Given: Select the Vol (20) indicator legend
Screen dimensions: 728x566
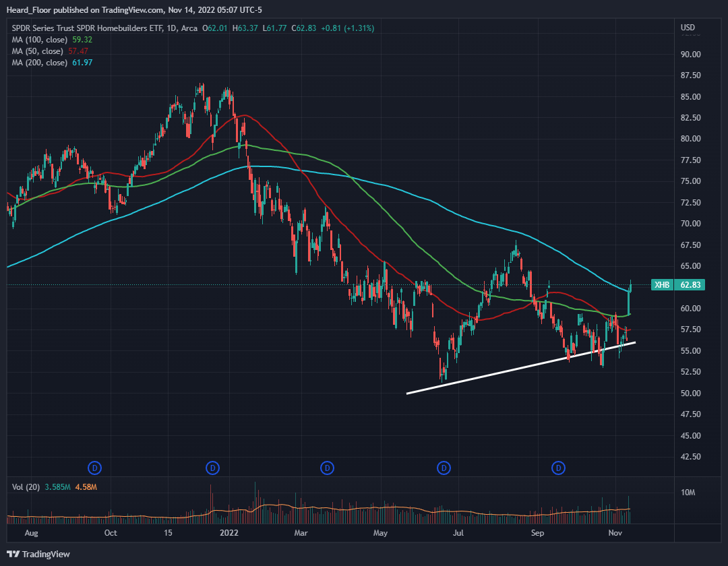Looking at the screenshot, I should (26, 487).
